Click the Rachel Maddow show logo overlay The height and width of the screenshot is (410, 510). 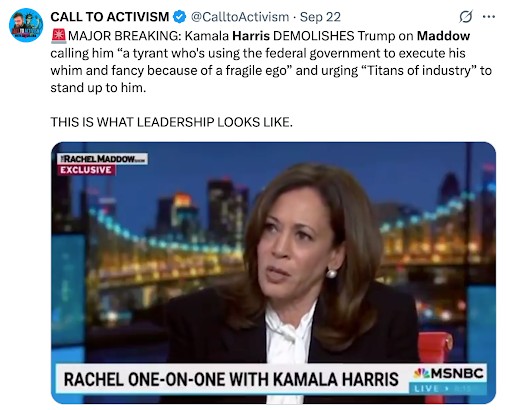tap(102, 159)
